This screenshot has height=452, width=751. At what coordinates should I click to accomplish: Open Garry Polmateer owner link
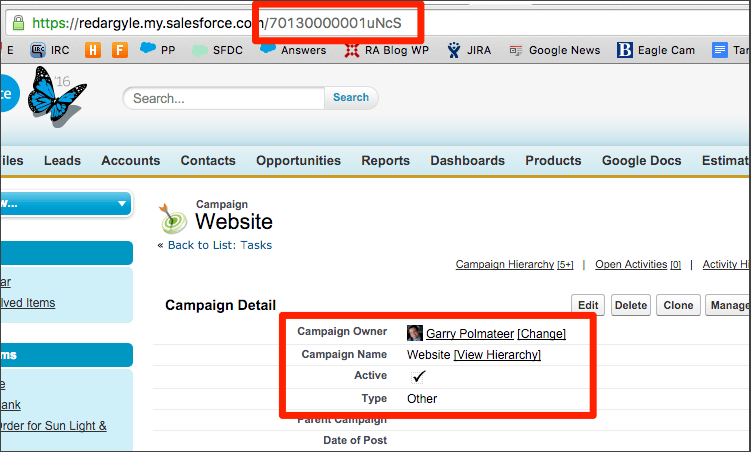pos(470,334)
